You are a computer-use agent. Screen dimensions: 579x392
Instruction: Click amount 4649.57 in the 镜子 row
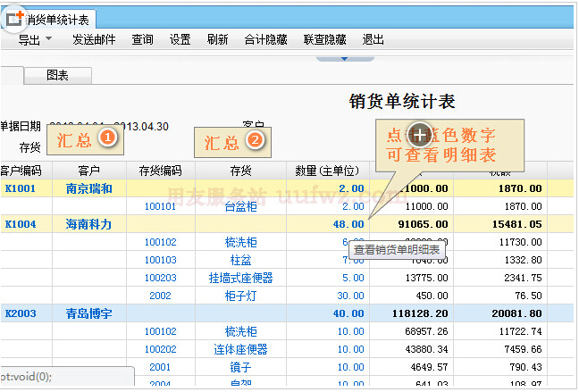coord(429,367)
